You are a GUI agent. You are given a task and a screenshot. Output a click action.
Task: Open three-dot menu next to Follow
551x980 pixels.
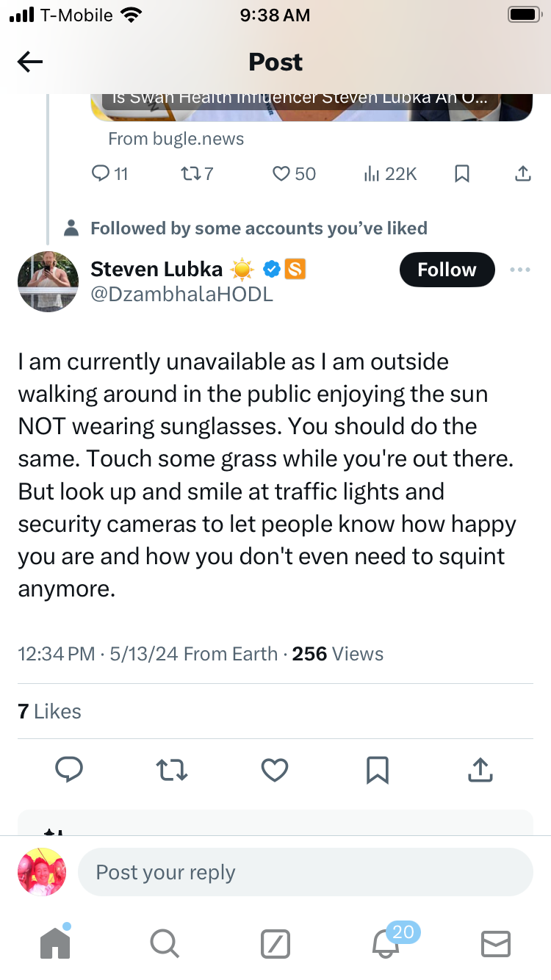click(x=519, y=270)
